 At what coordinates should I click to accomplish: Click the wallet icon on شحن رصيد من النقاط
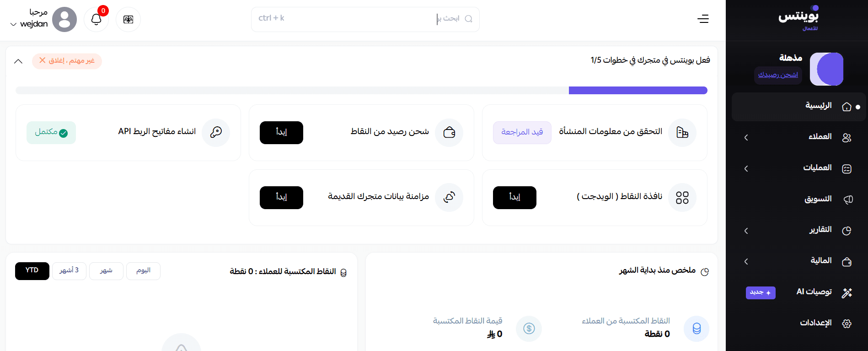pos(449,133)
